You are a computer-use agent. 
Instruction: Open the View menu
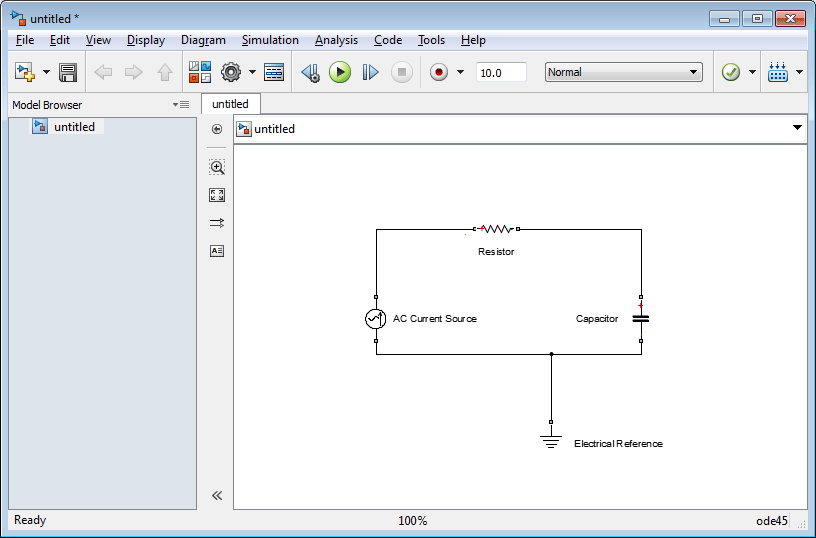pos(98,40)
